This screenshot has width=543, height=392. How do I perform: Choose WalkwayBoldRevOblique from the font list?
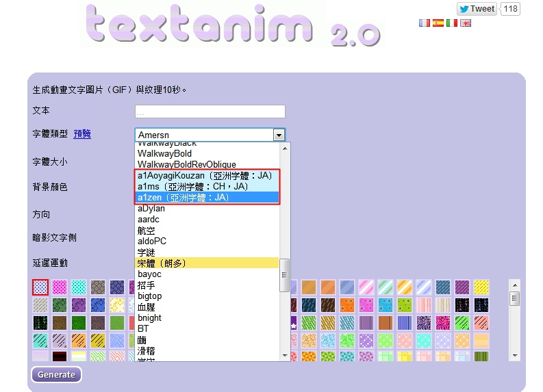point(207,164)
